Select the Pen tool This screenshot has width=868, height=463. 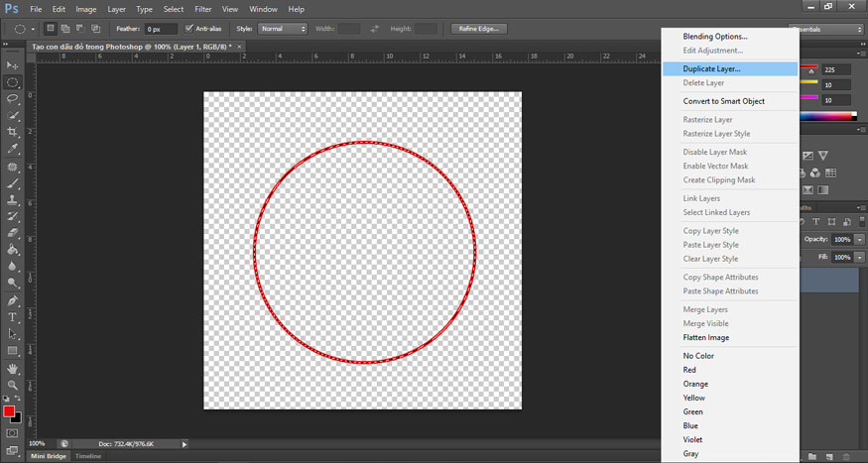tap(12, 301)
